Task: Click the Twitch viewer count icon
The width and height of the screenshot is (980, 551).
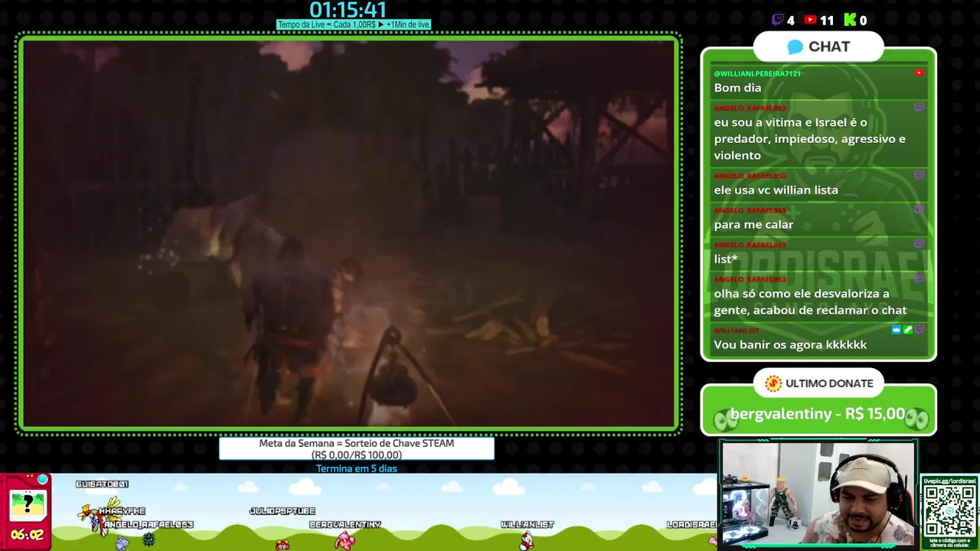Action: pos(777,20)
